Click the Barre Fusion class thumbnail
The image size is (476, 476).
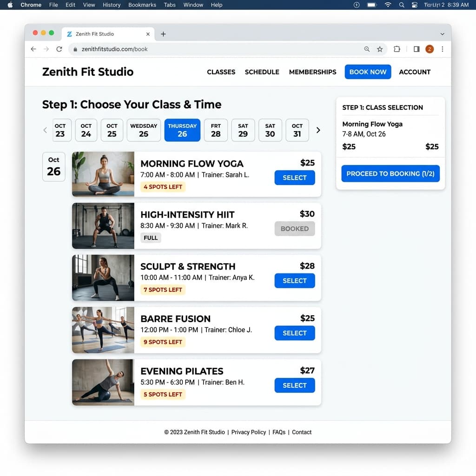pos(103,330)
